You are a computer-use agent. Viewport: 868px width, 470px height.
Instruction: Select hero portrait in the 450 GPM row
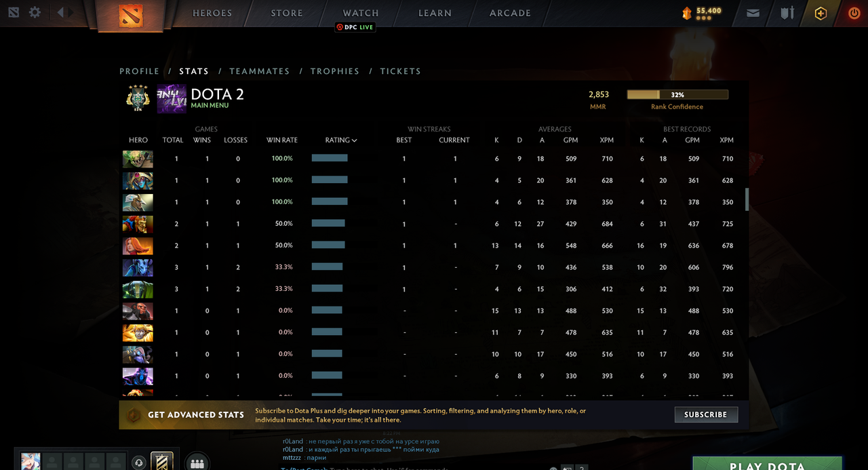coord(138,354)
